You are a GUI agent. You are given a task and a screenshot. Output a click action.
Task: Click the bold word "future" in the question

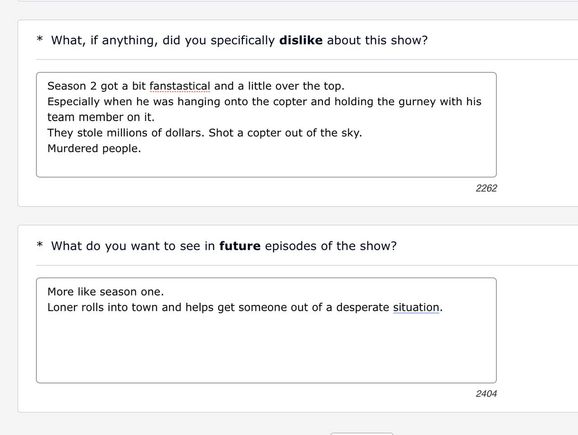coord(240,246)
